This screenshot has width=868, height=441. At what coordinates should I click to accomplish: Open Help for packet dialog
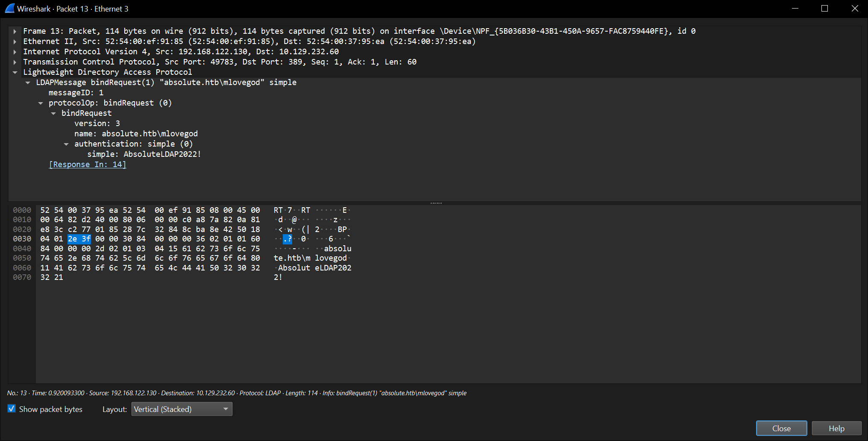(836, 428)
